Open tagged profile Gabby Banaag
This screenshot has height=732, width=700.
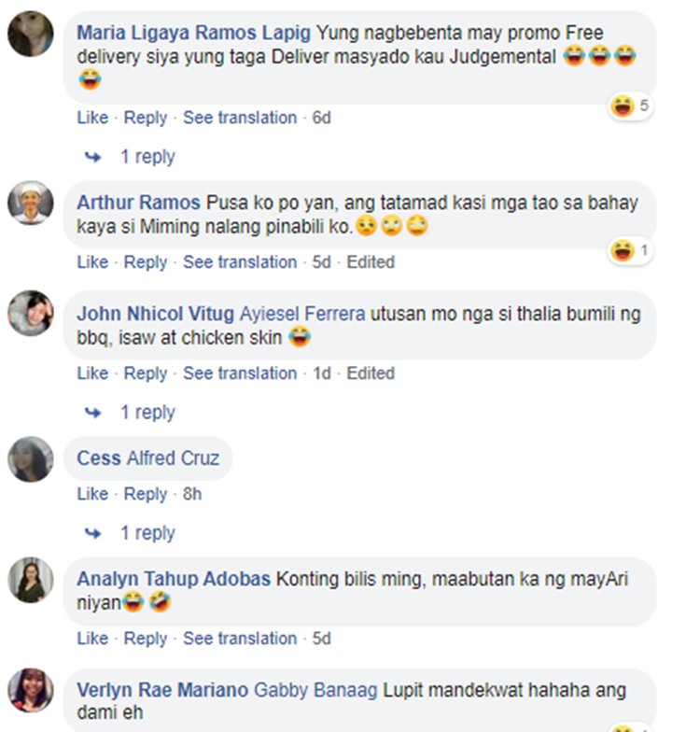[x=315, y=690]
